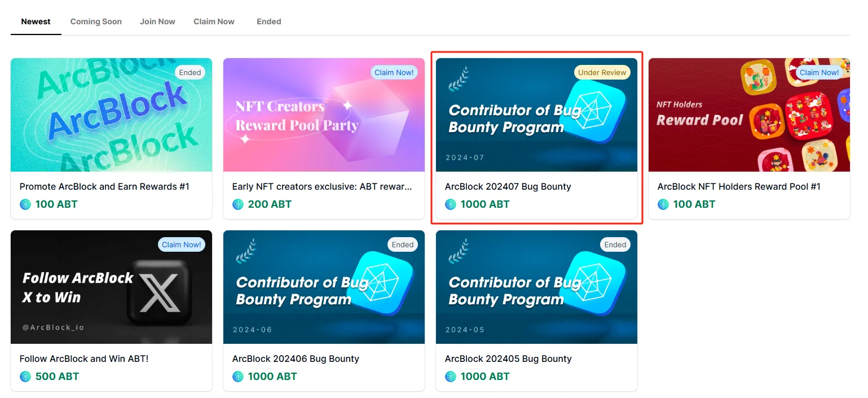Click the cube logo on 2024-05 banner
The height and width of the screenshot is (398, 868).
[x=592, y=284]
